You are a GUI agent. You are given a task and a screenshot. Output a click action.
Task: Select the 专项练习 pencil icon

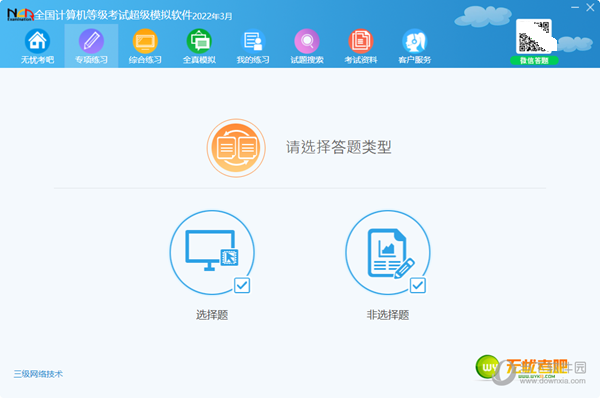click(91, 41)
